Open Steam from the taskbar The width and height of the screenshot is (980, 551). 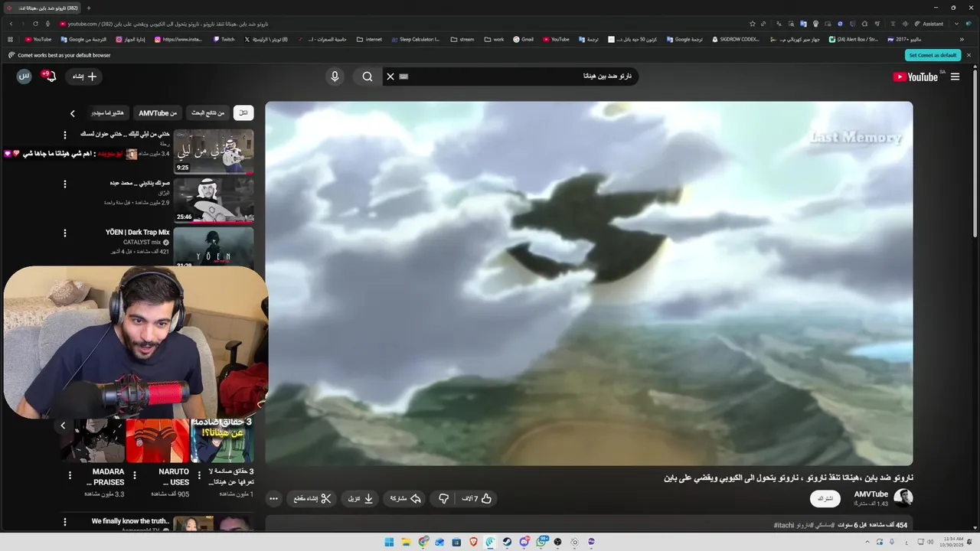[507, 542]
